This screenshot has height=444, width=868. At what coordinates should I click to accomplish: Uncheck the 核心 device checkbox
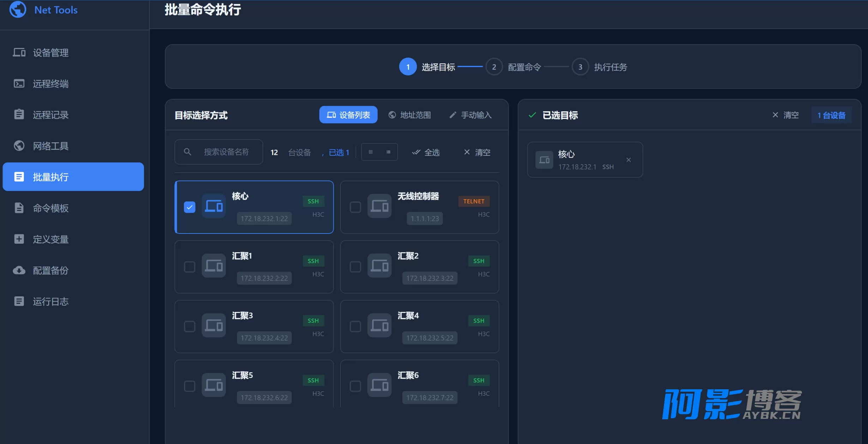pos(190,207)
